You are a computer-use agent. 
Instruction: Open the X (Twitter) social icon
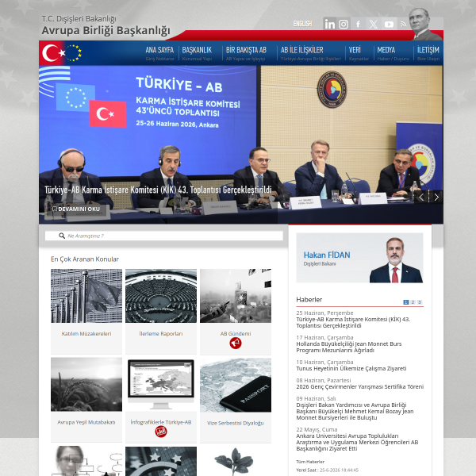point(374,24)
